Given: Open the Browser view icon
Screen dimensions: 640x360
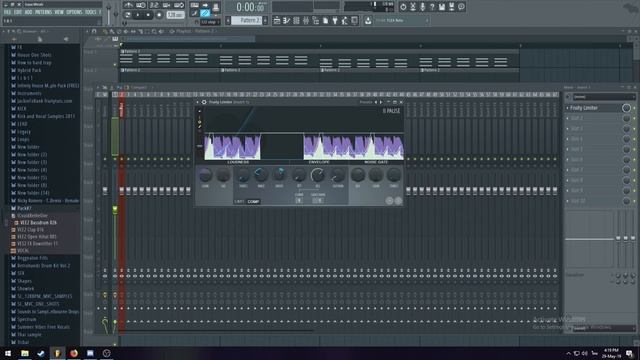Looking at the screenshot, I should click(316, 20).
